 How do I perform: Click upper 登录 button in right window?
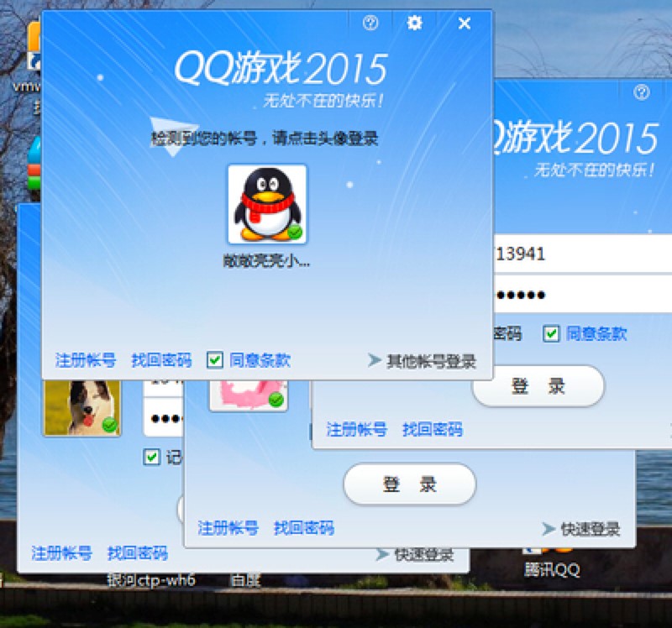pyautogui.click(x=538, y=386)
